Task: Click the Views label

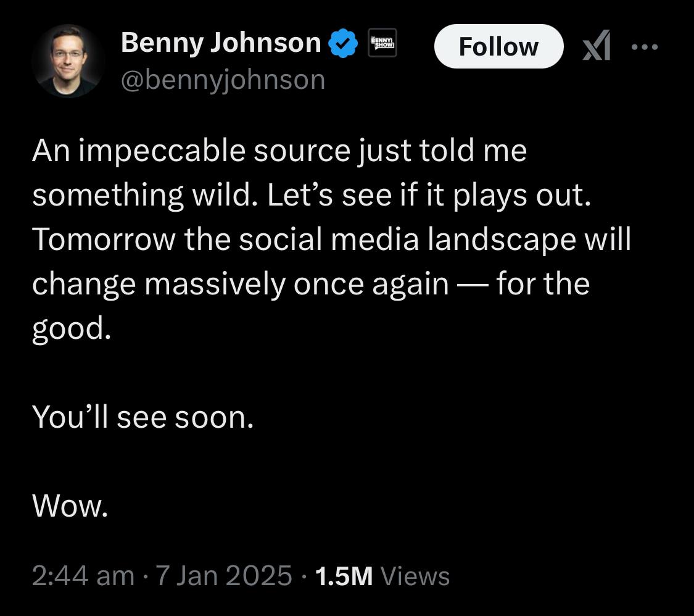Action: 415,576
